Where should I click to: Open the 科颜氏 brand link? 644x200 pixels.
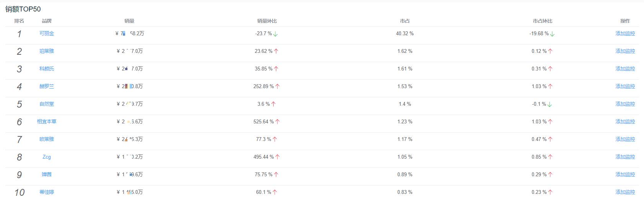pos(47,69)
